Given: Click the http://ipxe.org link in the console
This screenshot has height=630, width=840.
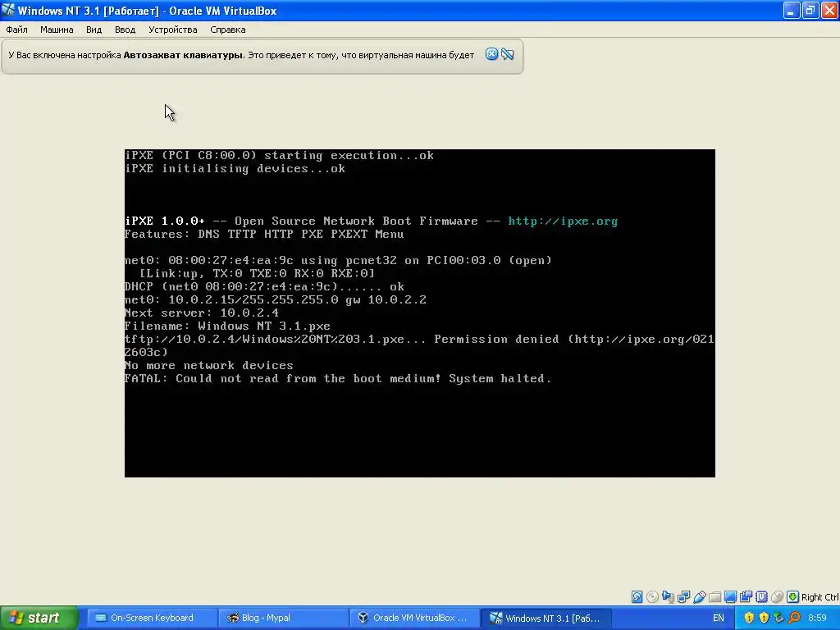Looking at the screenshot, I should pos(563,221).
